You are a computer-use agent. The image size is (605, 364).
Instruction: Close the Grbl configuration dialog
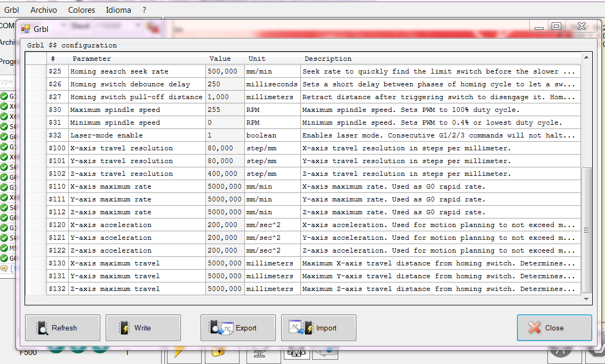tap(554, 328)
